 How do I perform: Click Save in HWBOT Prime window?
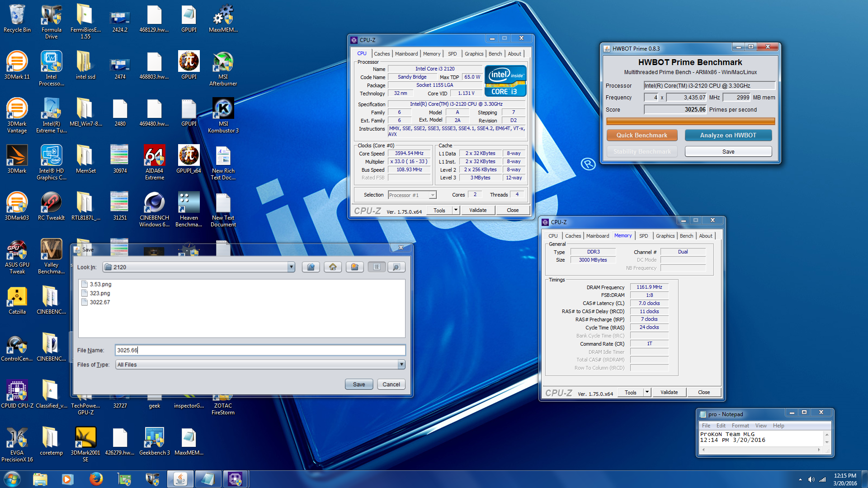[x=728, y=151]
